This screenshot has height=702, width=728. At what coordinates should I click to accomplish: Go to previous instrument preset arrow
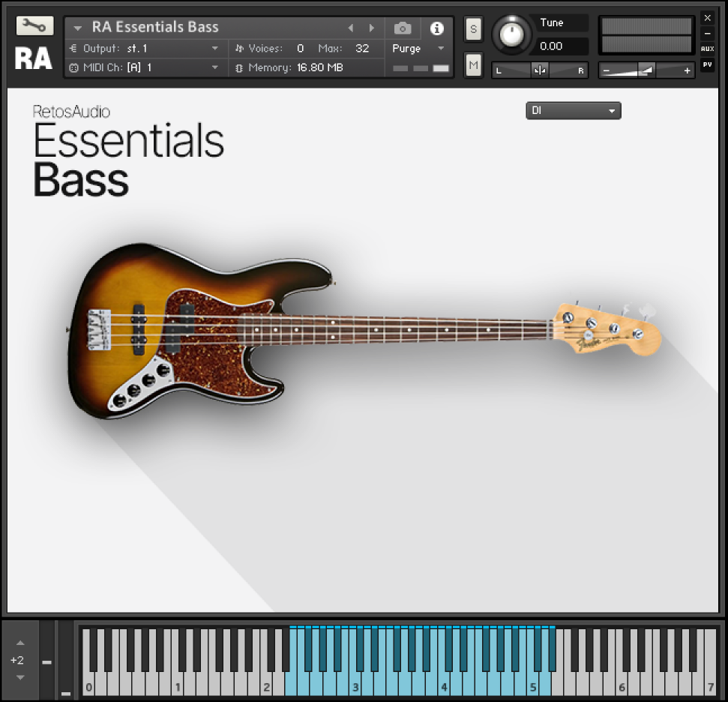[350, 28]
